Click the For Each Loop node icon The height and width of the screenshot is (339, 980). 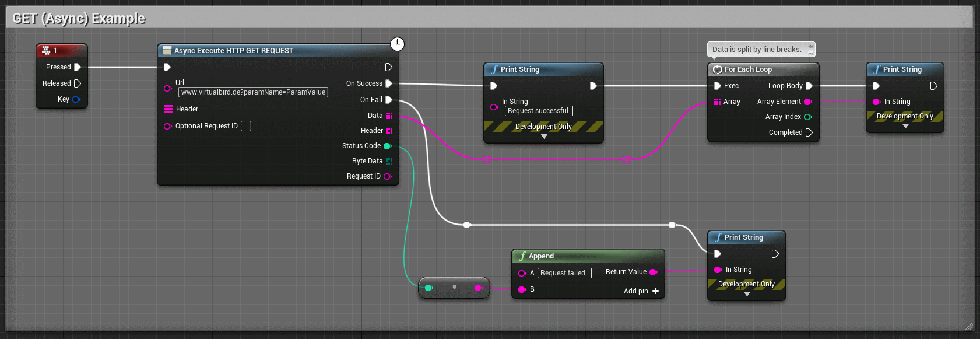click(x=718, y=69)
